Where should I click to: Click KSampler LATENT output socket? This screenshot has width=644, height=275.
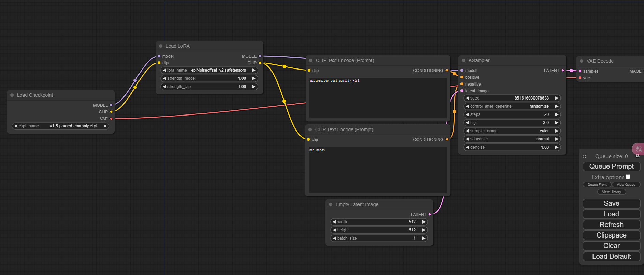tap(563, 70)
